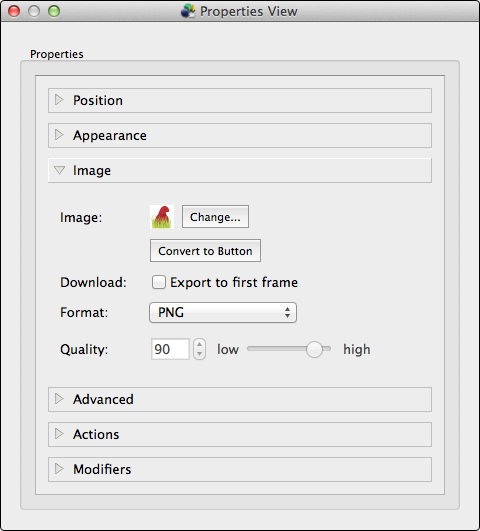This screenshot has height=531, width=480.
Task: Click the Quality value field showing 90
Action: (x=170, y=349)
